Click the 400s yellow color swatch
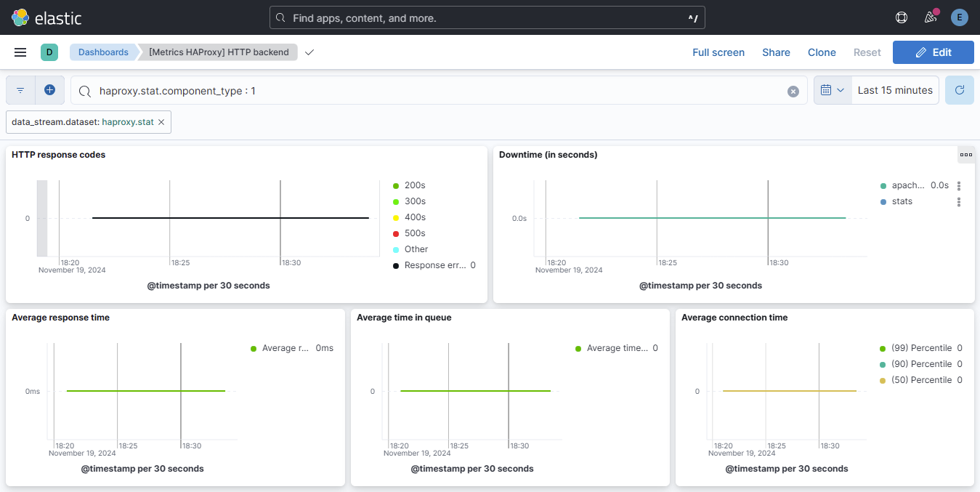980x492 pixels. point(396,217)
